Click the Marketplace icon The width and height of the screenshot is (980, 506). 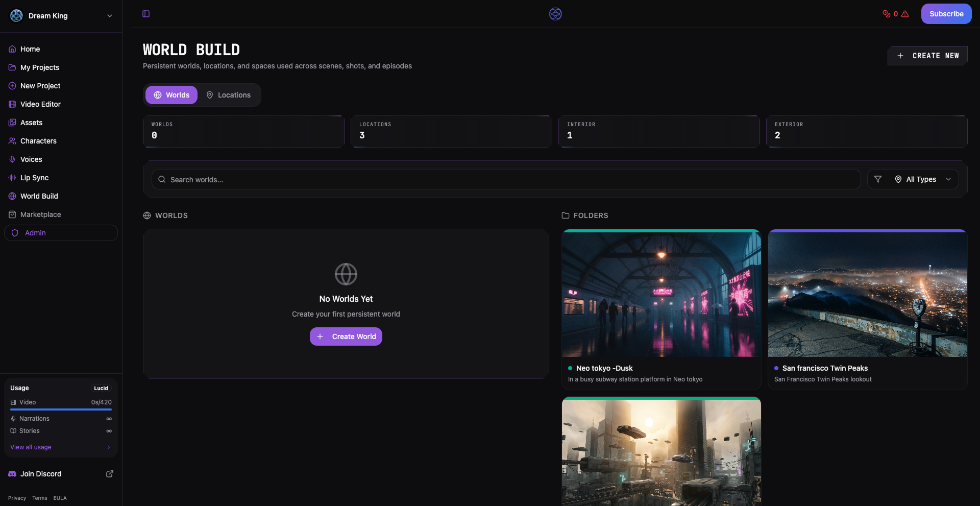point(12,214)
